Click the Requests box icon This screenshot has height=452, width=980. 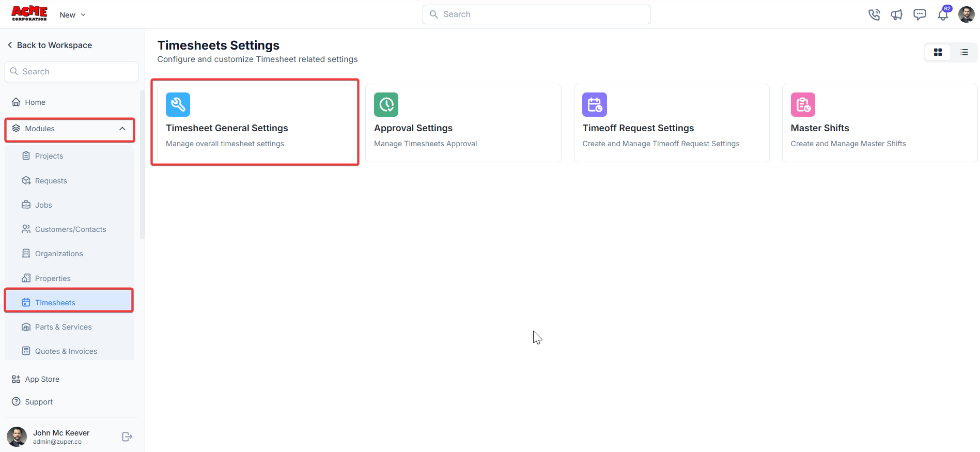pyautogui.click(x=26, y=181)
